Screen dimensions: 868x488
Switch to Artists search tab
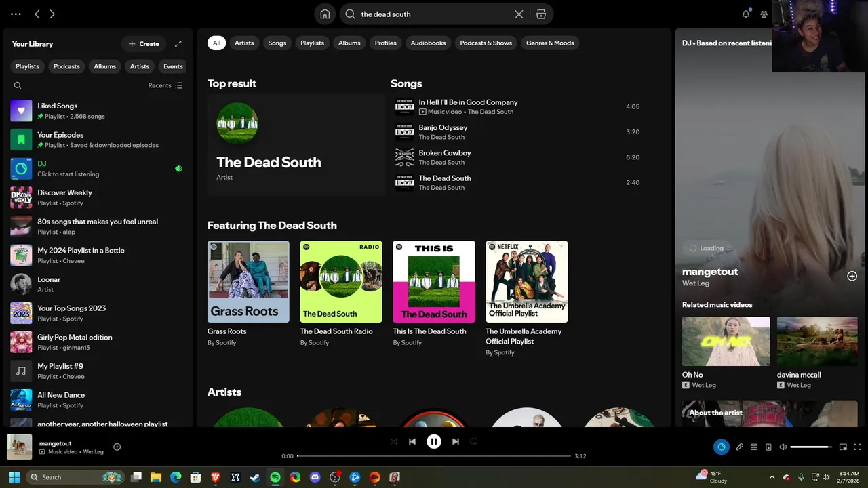(244, 43)
